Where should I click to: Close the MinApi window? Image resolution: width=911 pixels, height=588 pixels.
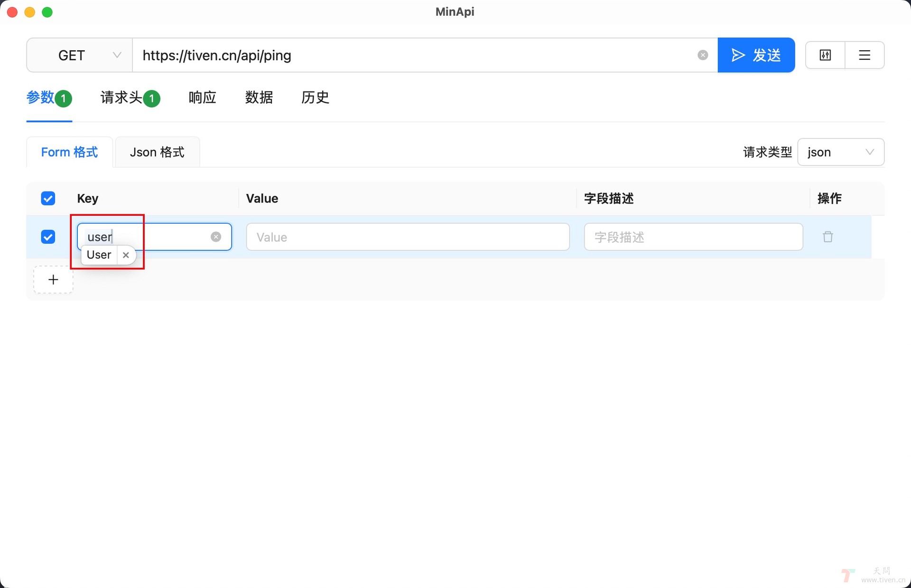12,12
